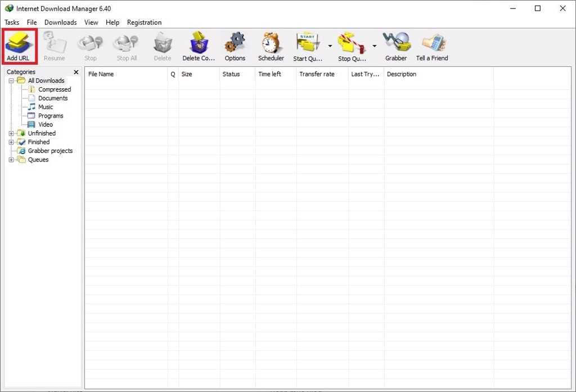Open Options with the gears icon

[235, 46]
